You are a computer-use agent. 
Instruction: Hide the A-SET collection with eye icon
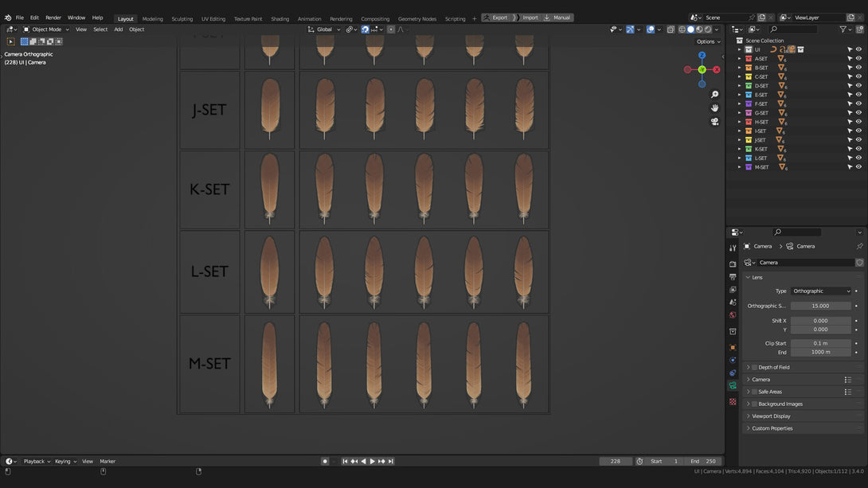(858, 59)
